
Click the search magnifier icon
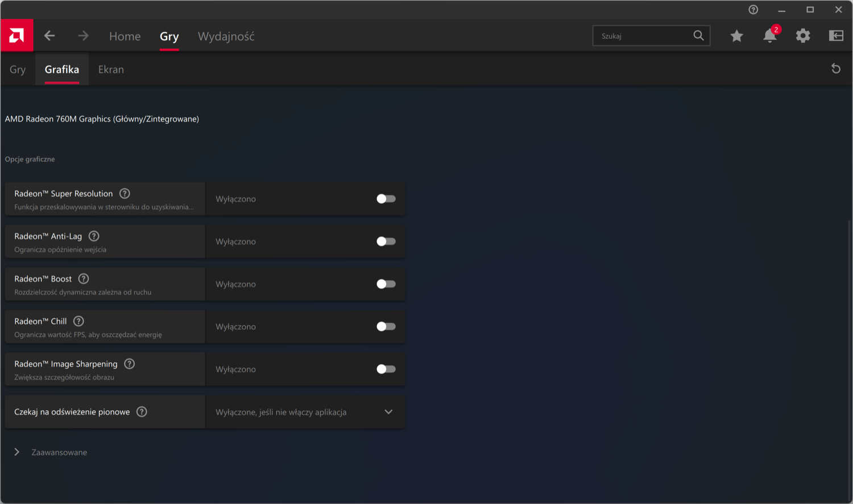pyautogui.click(x=698, y=36)
